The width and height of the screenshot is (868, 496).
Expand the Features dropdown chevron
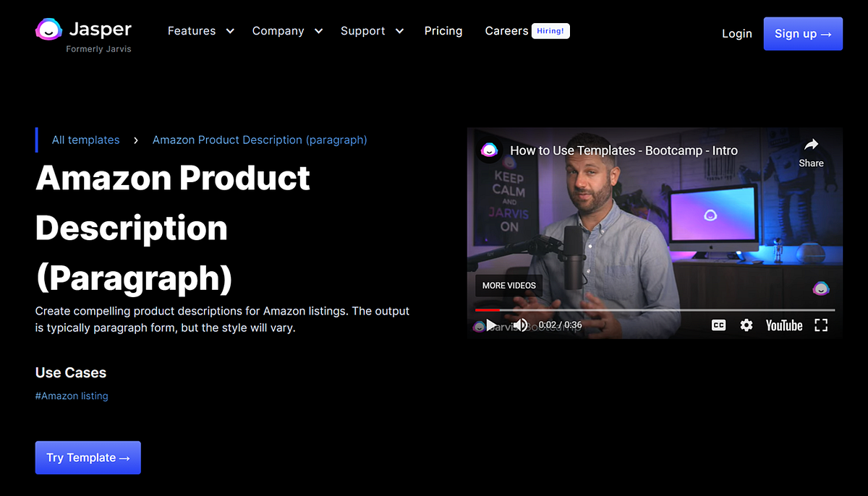(230, 31)
